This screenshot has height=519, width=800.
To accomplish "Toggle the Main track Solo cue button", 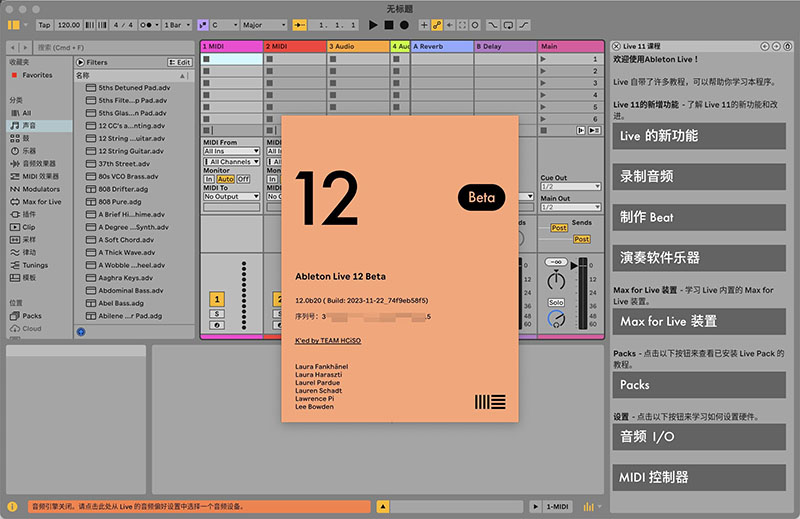I will tap(556, 303).
